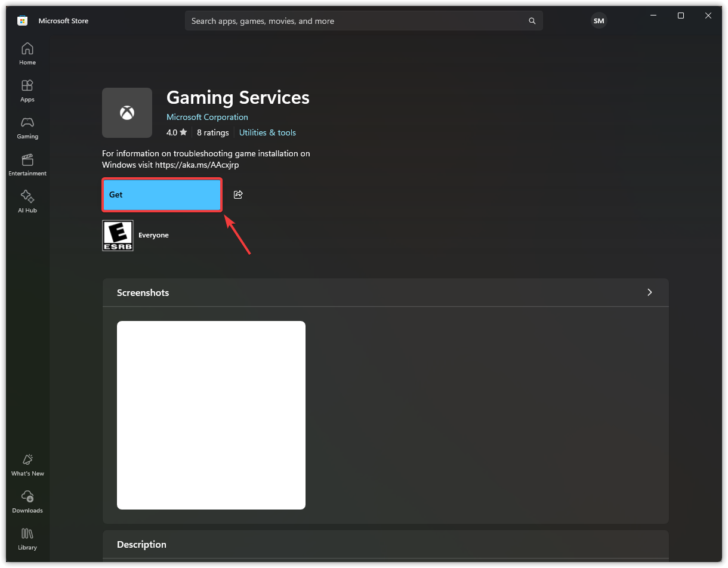Image resolution: width=728 pixels, height=568 pixels.
Task: Click the 8 ratings text
Action: click(x=212, y=132)
